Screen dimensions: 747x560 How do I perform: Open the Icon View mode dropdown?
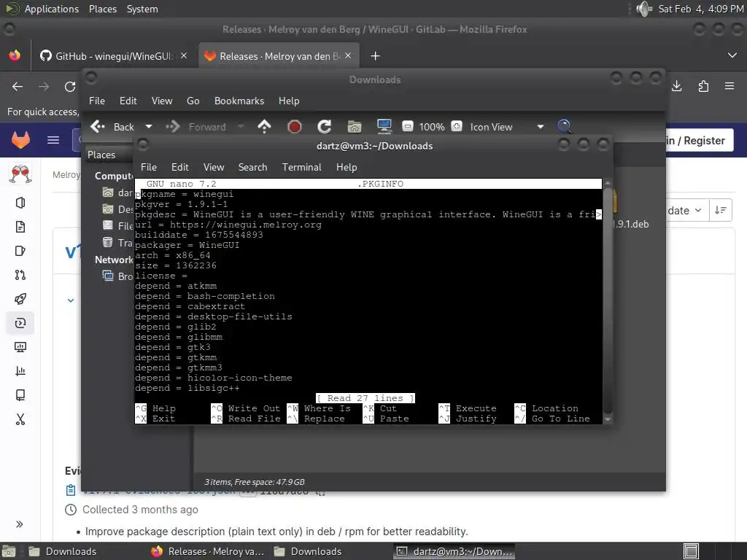tap(507, 127)
